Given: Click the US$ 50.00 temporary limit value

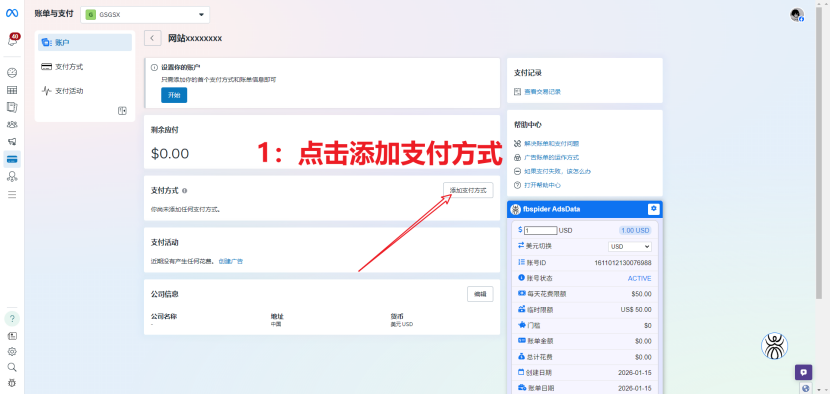Looking at the screenshot, I should (x=636, y=310).
